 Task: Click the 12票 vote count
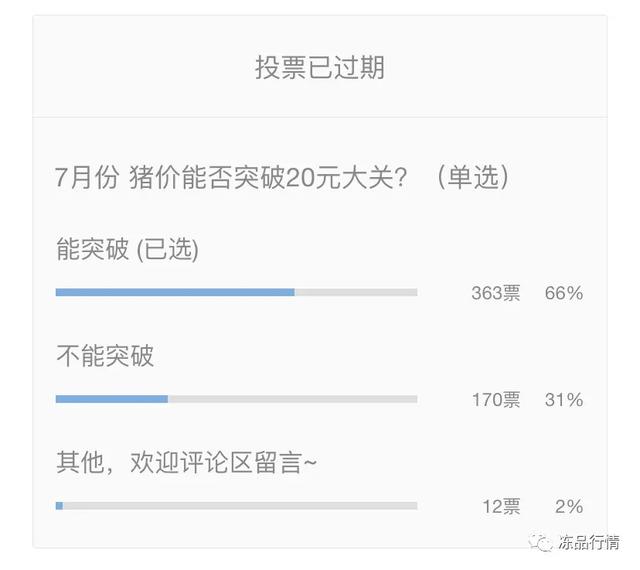502,507
